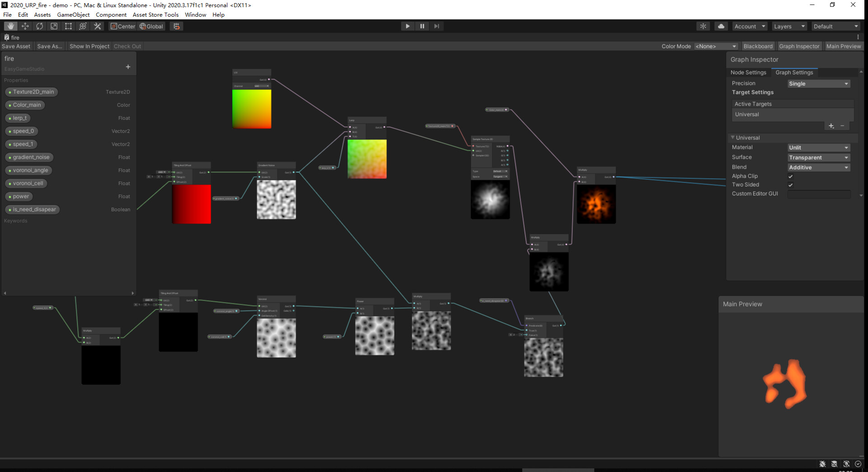Open the Surface dropdown set to Transparent
The width and height of the screenshot is (868, 472).
(818, 157)
